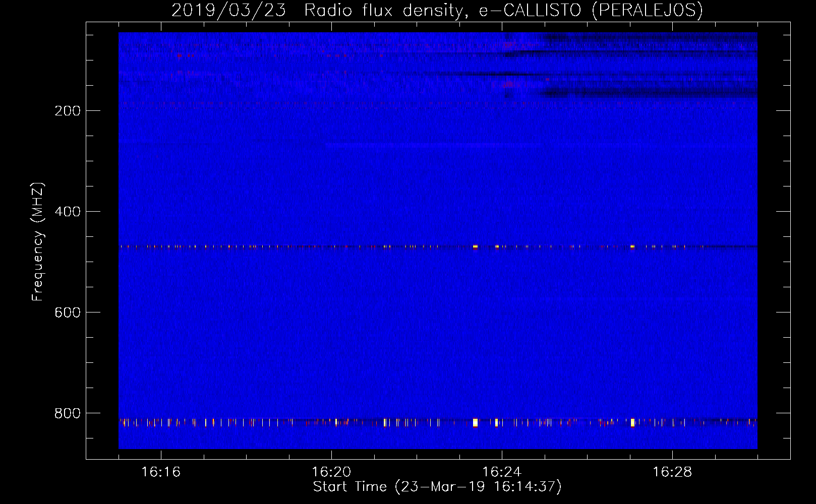816x504 pixels.
Task: Click the '600' frequency tick label
Action: 68,312
